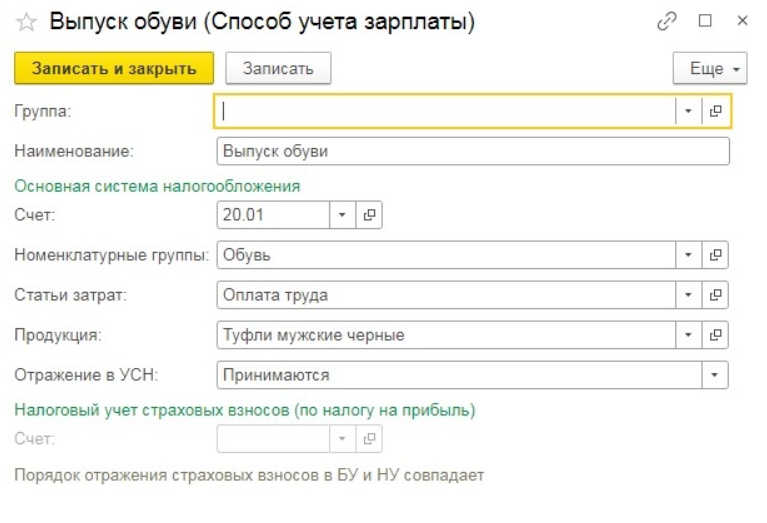This screenshot has height=523, width=767.
Task: Click into the Наименование text field
Action: [472, 151]
